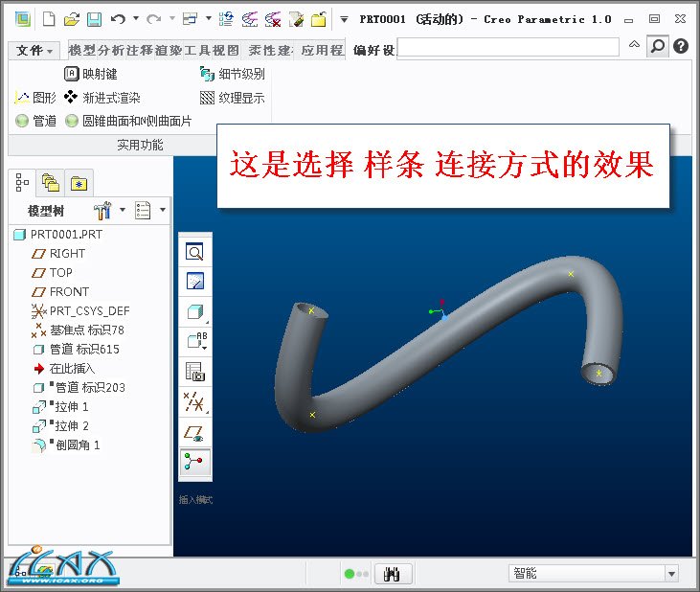The width and height of the screenshot is (700, 592).
Task: Switch to the folder browser tab
Action: click(x=50, y=182)
